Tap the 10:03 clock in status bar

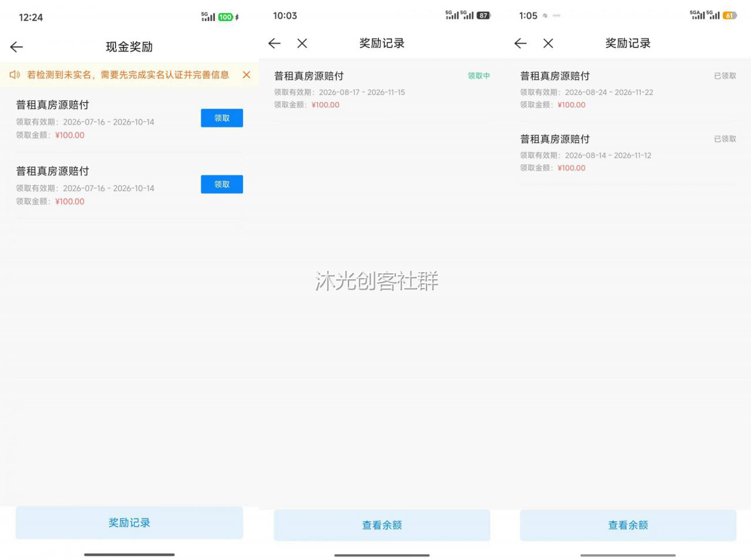coord(285,16)
